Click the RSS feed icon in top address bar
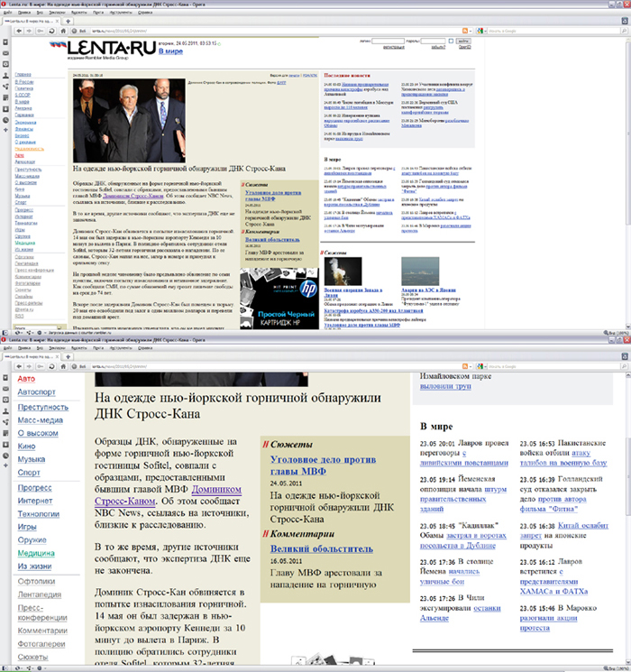 point(464,30)
